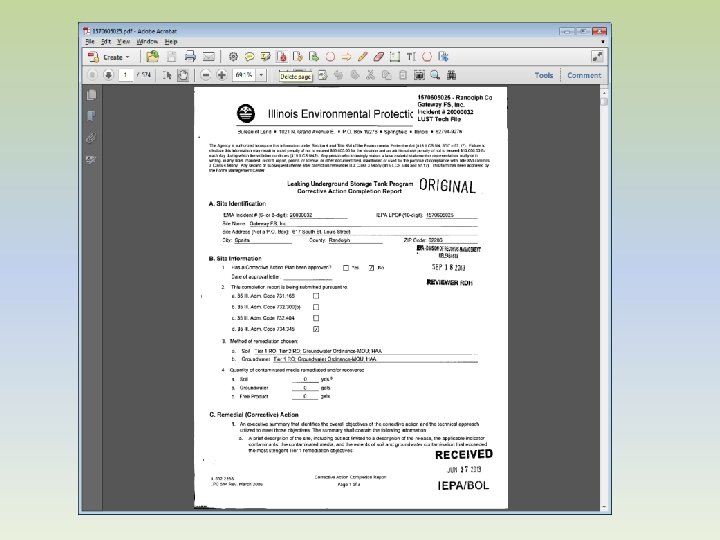Click the zoom percentage field
This screenshot has height=540, width=720.
point(244,74)
